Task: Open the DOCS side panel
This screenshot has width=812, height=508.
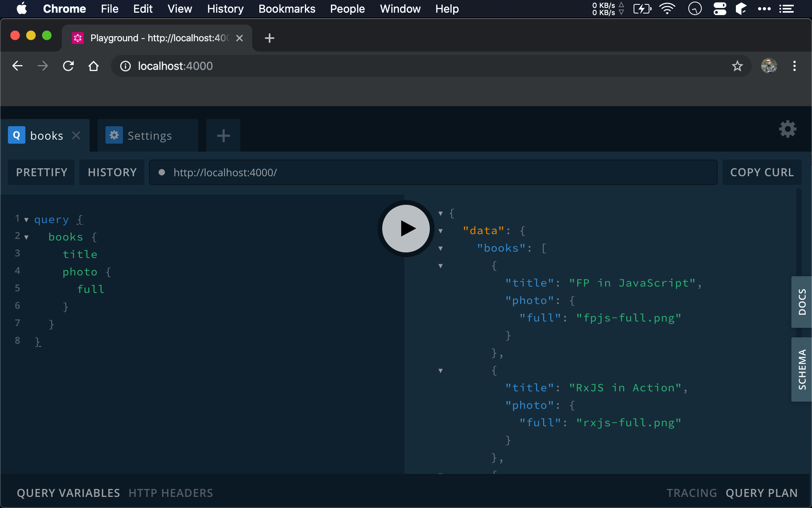Action: point(802,302)
